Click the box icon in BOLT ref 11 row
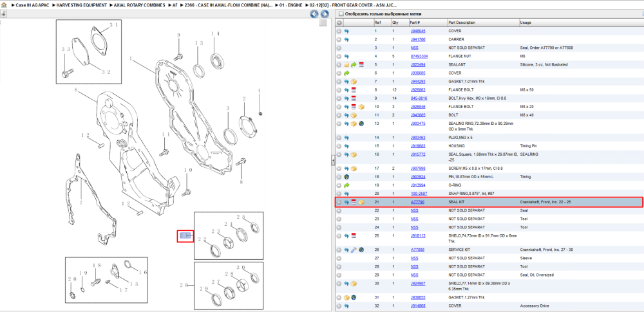Viewport: 644px width, 312px height. pos(354,115)
